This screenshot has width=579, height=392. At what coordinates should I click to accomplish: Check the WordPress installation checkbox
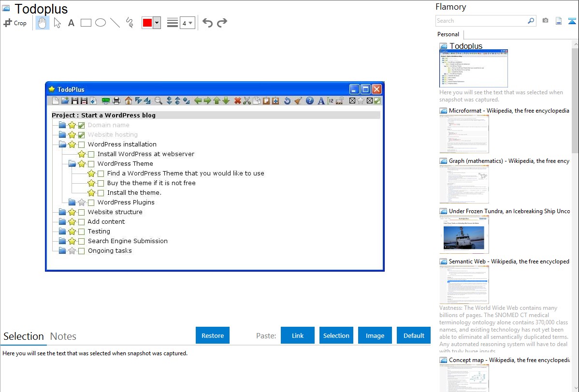click(82, 145)
